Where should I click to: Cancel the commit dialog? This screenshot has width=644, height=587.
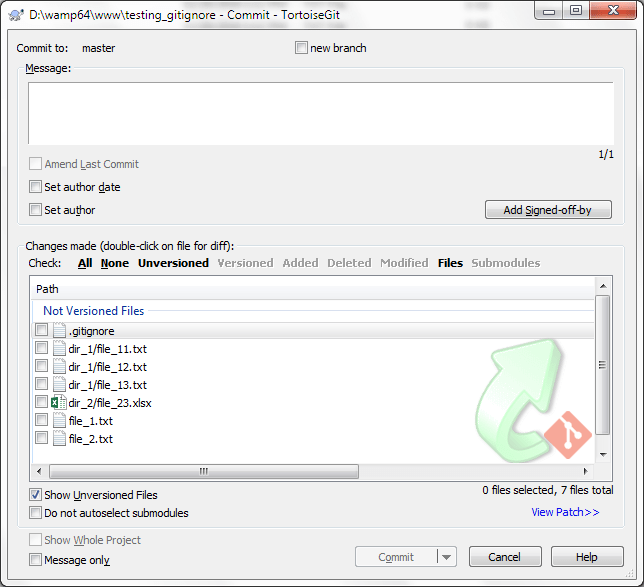505,557
